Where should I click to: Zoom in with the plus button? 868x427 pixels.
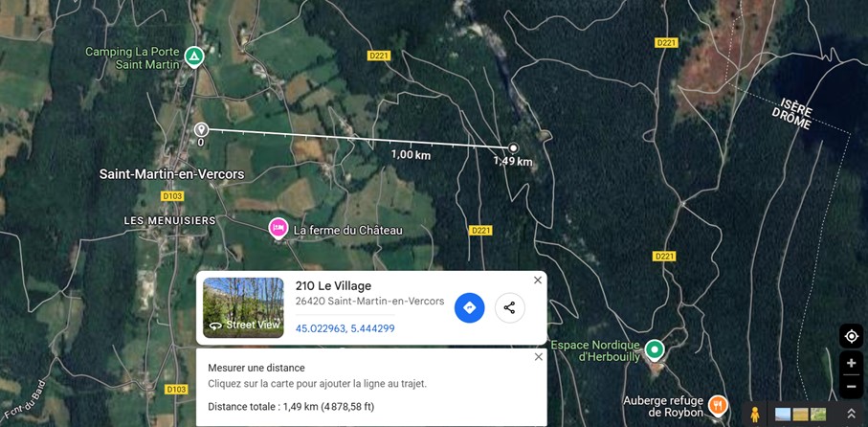click(x=851, y=363)
